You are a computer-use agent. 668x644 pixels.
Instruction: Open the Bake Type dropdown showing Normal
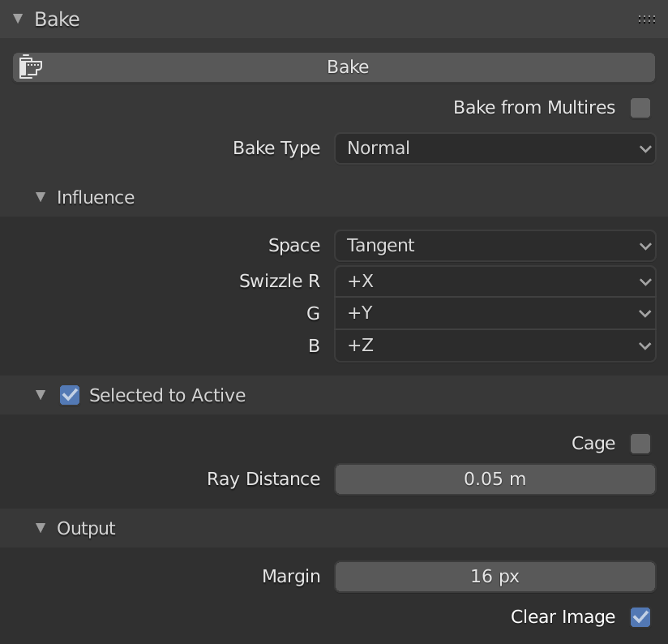click(495, 148)
